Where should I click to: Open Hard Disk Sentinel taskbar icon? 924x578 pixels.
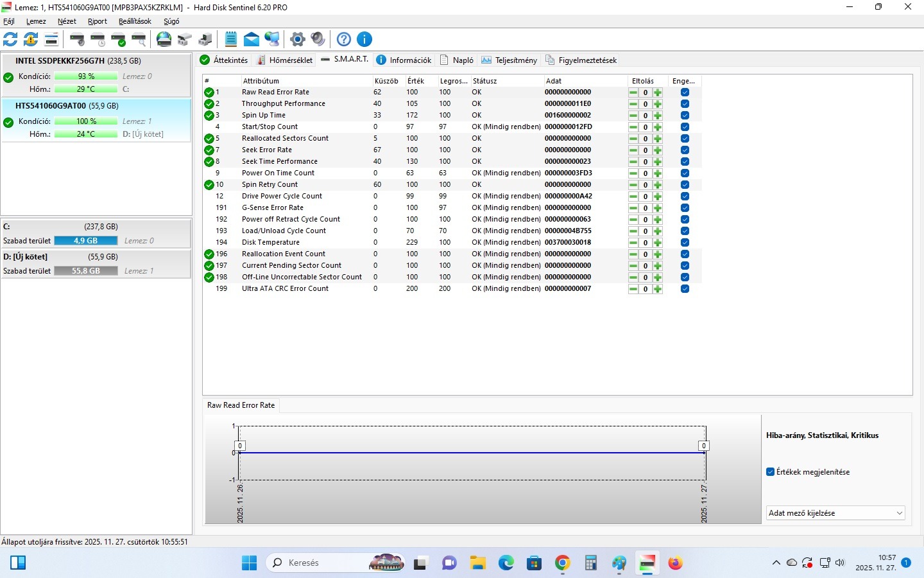coord(647,563)
